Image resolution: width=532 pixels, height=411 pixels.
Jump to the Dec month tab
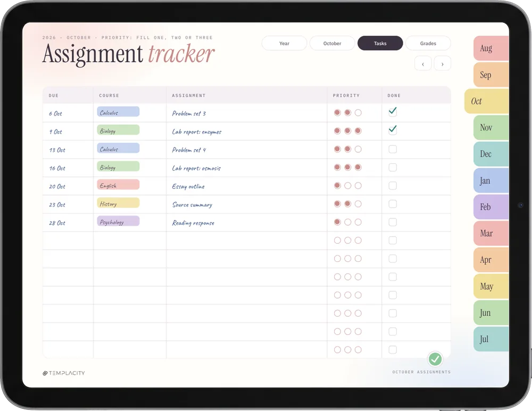tap(491, 154)
